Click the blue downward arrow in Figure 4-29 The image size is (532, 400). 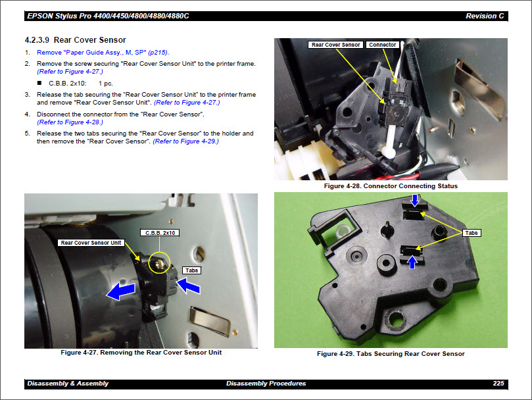click(x=414, y=207)
